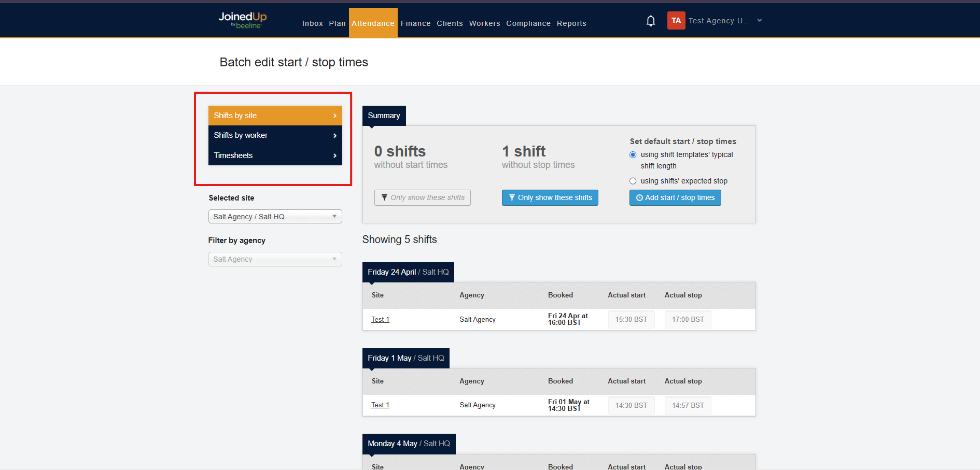Select Shifts by site in sidebar
Viewport: 980px width, 470px height.
pyautogui.click(x=275, y=116)
